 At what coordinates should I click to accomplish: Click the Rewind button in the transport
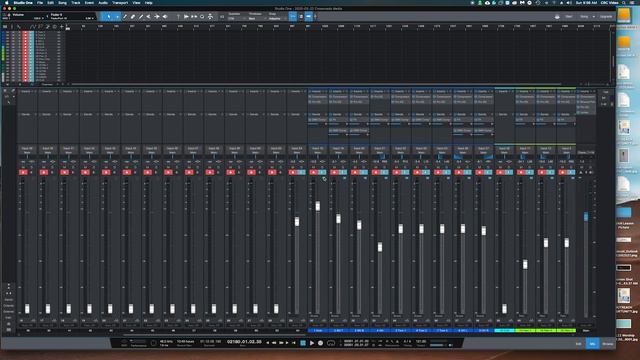(274, 343)
